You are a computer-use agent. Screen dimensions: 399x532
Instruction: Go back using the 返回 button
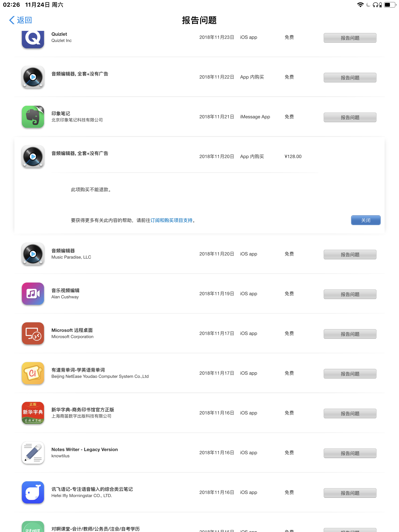[x=21, y=20]
